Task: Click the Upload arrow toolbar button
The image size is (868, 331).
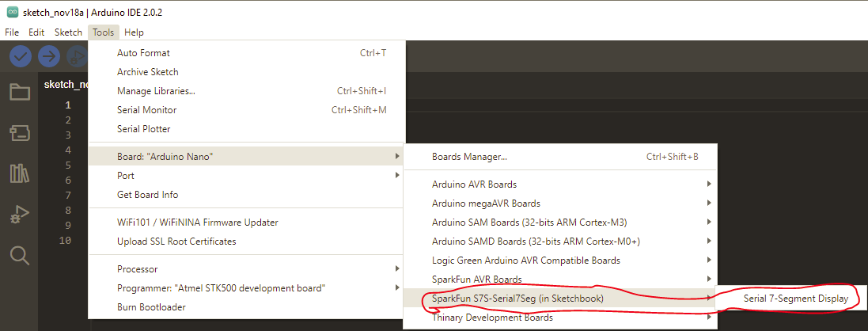Action: [x=49, y=56]
